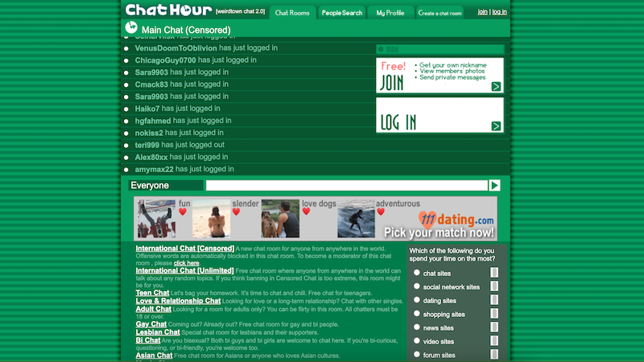This screenshot has height=362, width=644.
Task: Click the fun photo thumbnail
Action: [156, 218]
